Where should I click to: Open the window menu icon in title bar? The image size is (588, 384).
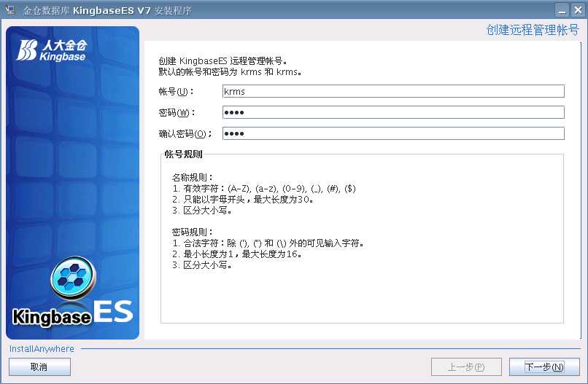coord(10,10)
